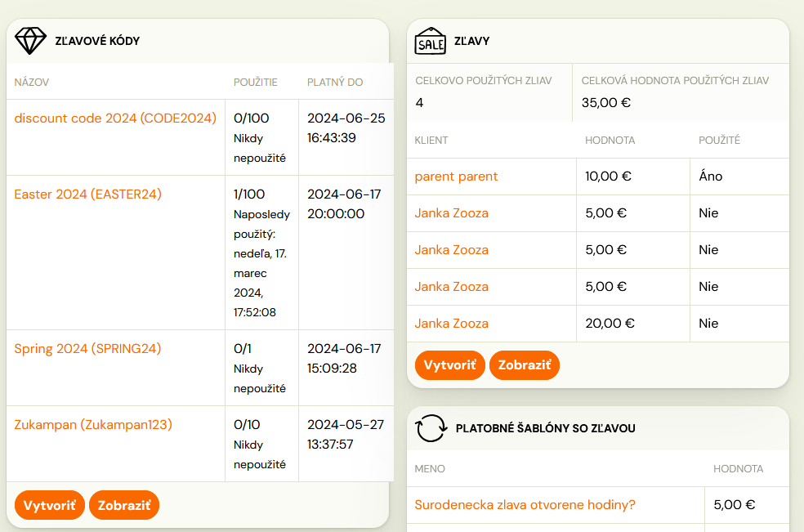Screen dimensions: 804x532
Task: Open Surodenecka zlava otvorene hodiny template
Action: click(x=525, y=505)
